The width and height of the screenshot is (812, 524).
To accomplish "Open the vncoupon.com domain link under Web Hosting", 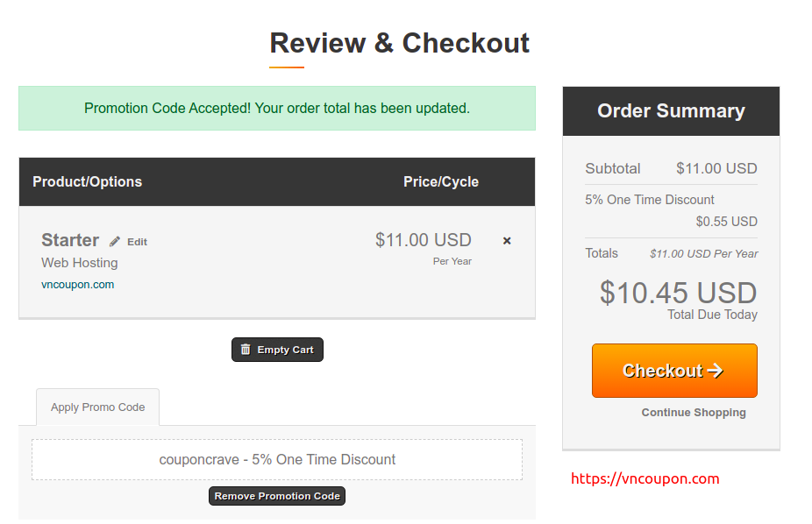I will point(78,285).
